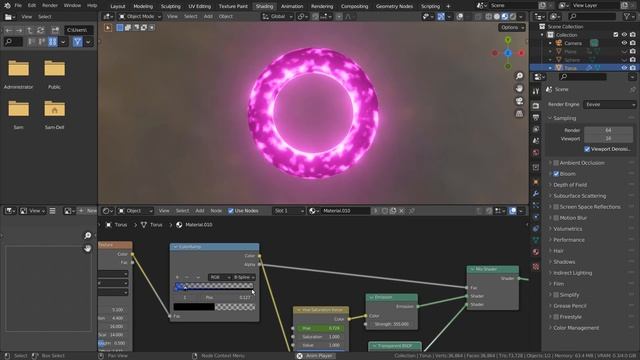Open RGB color mode dropdown on ColorRamp
Screen dimensions: 640x360
pyautogui.click(x=220, y=277)
